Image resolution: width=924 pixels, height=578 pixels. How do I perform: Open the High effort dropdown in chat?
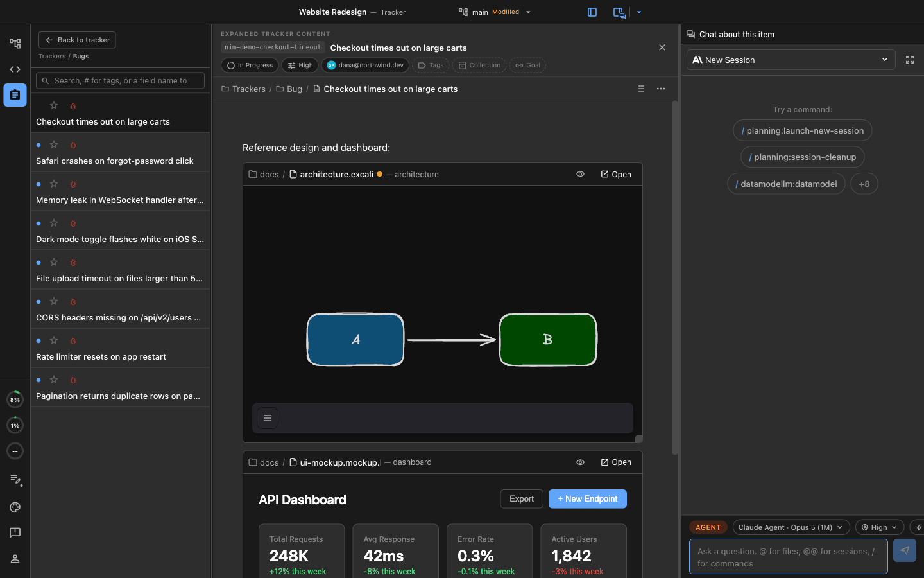(x=880, y=527)
